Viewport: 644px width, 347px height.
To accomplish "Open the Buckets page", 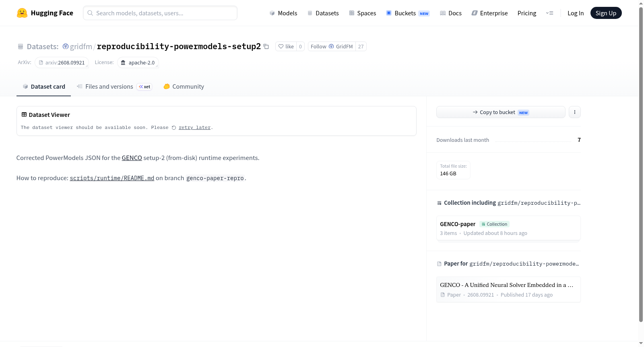I will point(408,13).
